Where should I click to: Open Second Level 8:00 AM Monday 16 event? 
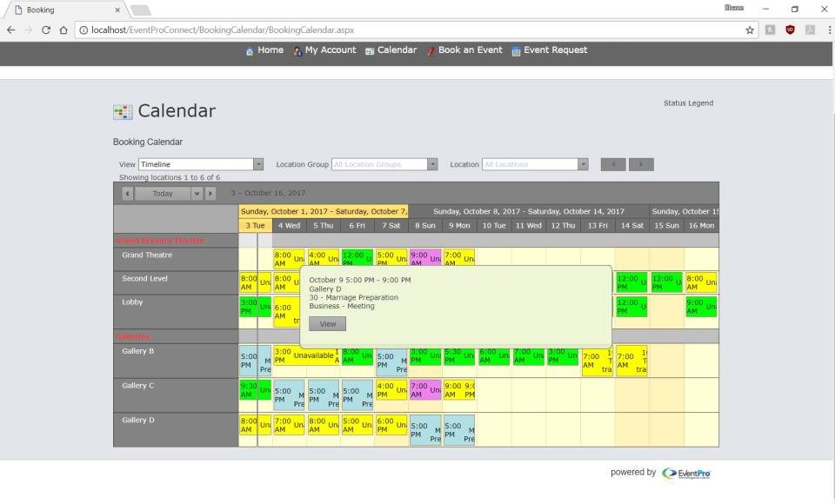tap(701, 282)
